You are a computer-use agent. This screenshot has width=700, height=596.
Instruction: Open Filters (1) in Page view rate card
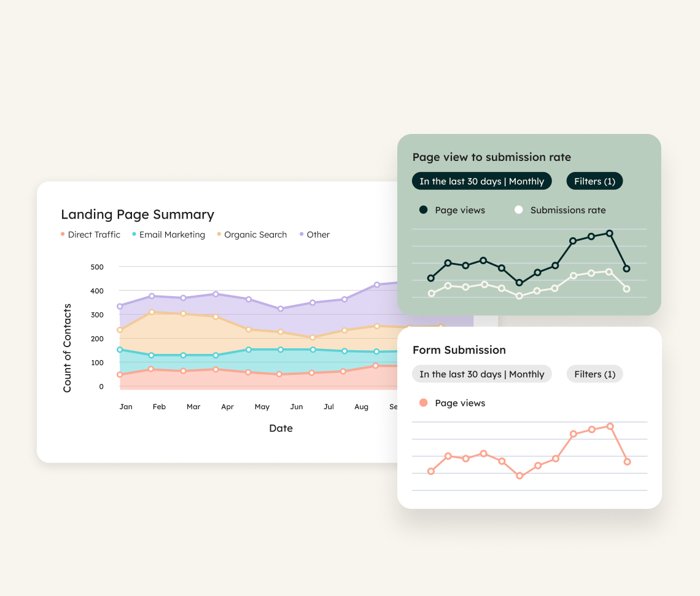[x=594, y=181]
